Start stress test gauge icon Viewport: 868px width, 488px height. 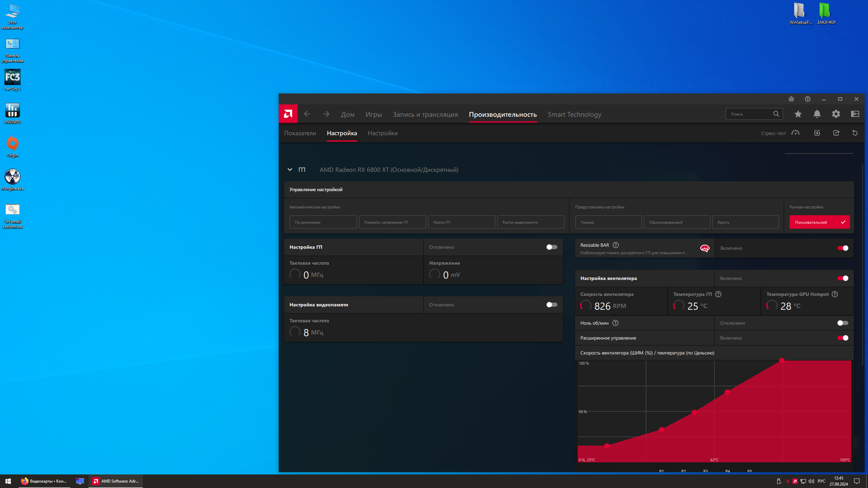pos(795,133)
